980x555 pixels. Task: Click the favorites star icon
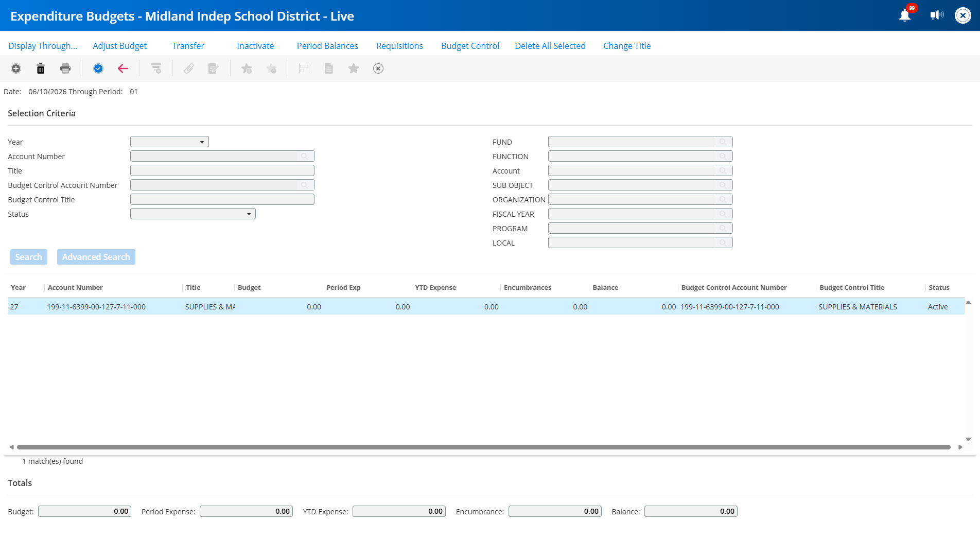(x=354, y=68)
